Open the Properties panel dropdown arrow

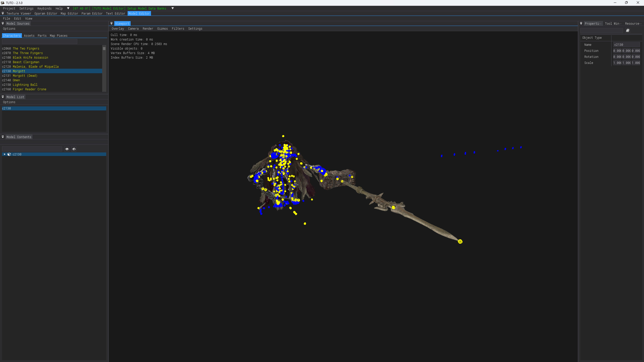click(581, 23)
